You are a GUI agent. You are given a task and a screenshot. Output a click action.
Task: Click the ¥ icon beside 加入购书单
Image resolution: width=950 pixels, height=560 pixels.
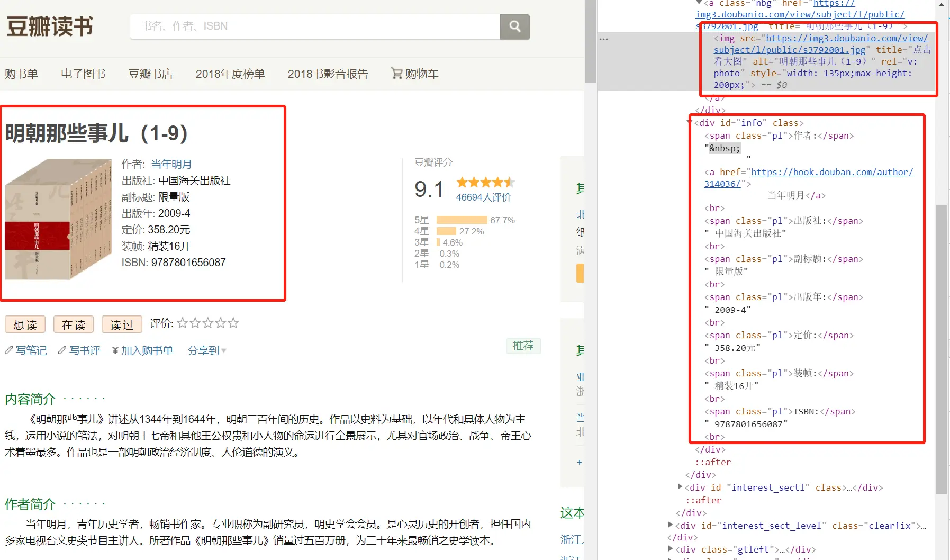115,350
